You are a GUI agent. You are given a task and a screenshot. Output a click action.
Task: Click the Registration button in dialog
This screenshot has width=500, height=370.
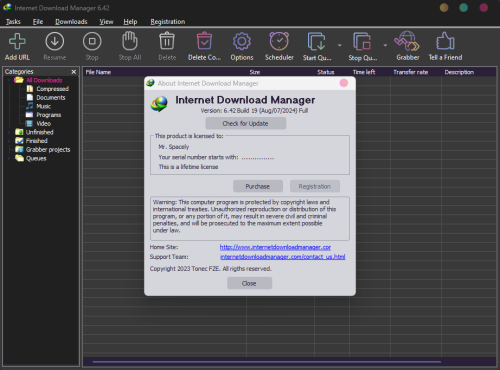pyautogui.click(x=315, y=186)
